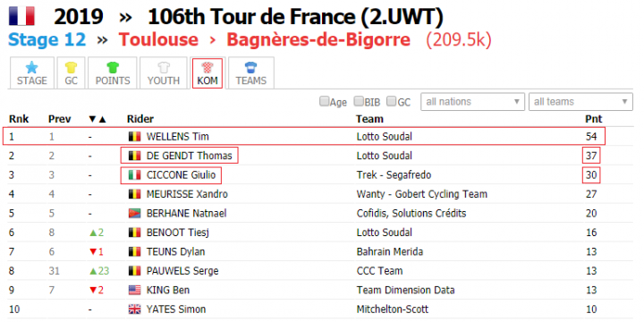
Task: Select the yellow jersey GC tab
Action: 71,73
